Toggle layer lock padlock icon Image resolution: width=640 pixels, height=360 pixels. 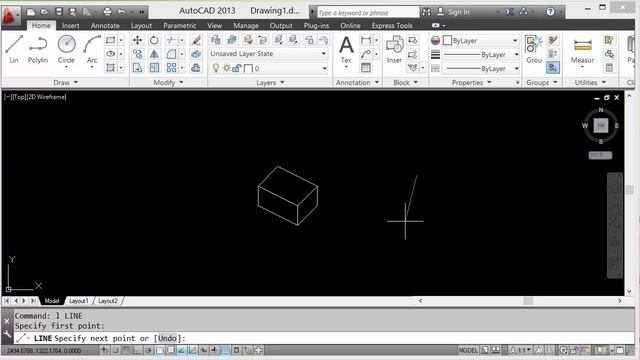[237, 68]
